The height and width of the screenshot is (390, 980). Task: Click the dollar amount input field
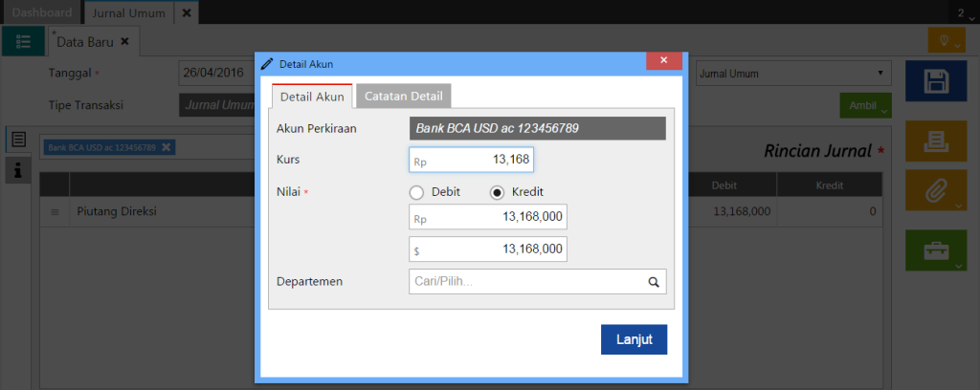(488, 249)
